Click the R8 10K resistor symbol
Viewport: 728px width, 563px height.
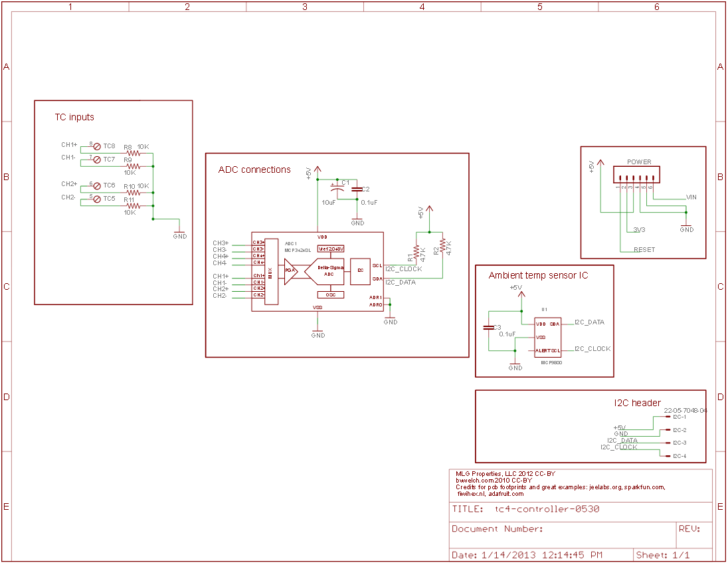pos(134,153)
